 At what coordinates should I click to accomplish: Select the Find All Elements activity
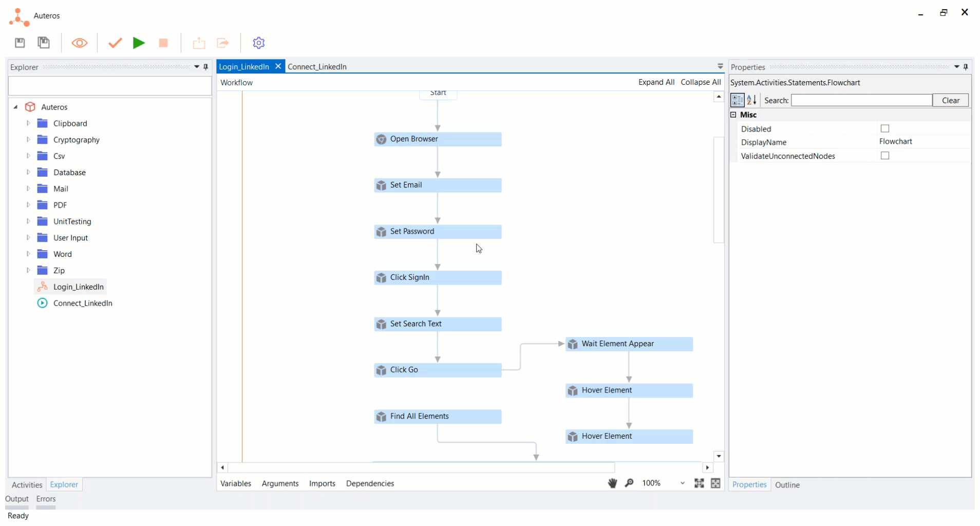pyautogui.click(x=438, y=417)
